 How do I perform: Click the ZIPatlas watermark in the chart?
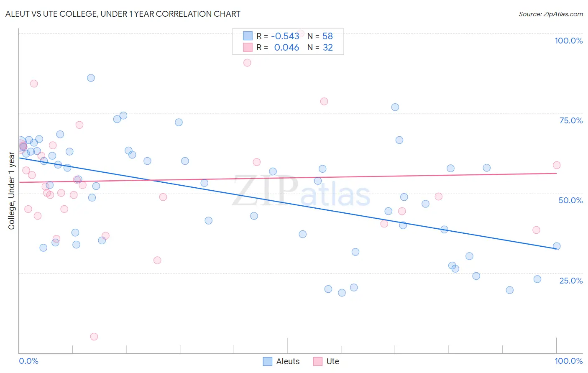tap(301, 192)
